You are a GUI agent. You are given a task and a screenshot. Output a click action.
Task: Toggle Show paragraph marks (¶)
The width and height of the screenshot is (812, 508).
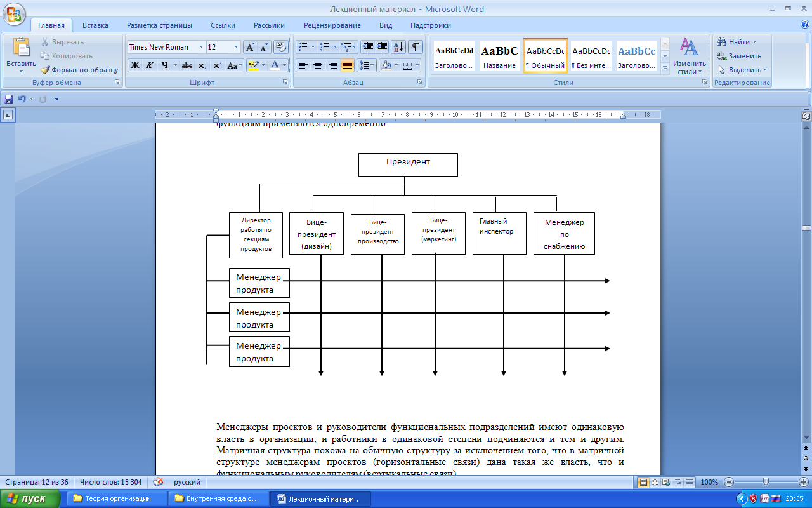[416, 47]
